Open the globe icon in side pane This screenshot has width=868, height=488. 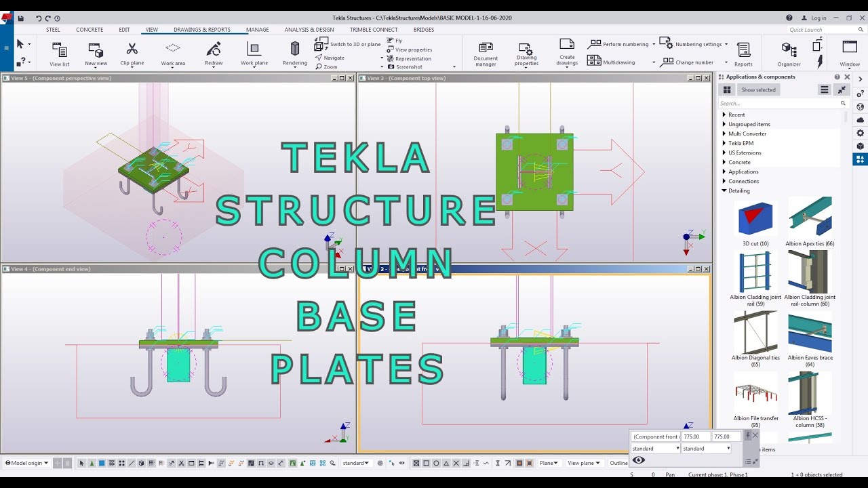click(x=860, y=106)
